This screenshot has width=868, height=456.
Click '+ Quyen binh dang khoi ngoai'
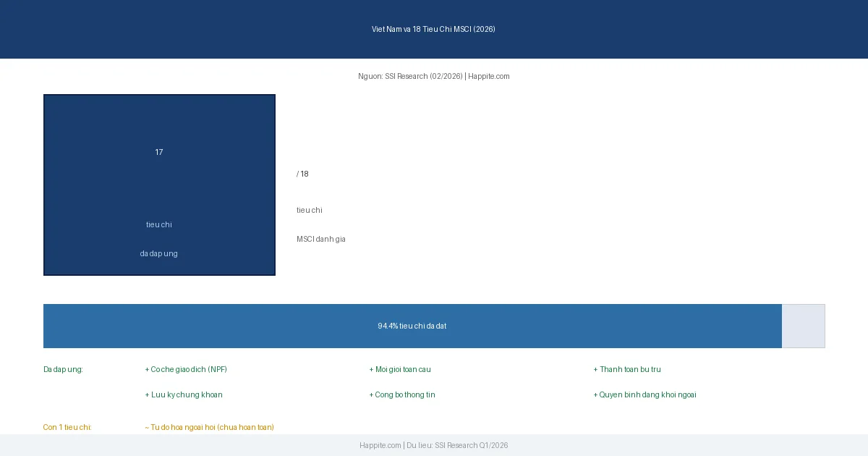click(645, 394)
